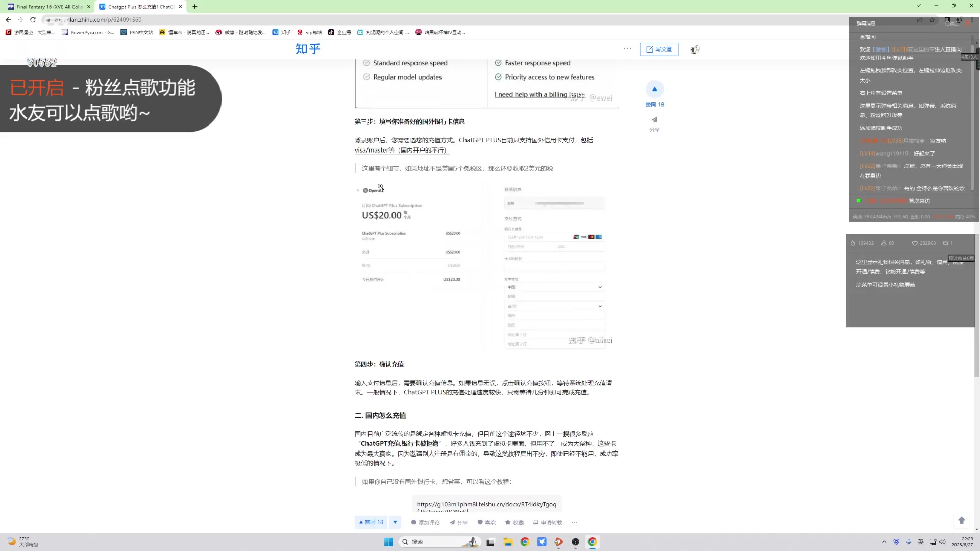Screen dimensions: 980x551
Task: Click the downvote triangle in bottom bar
Action: click(x=395, y=522)
